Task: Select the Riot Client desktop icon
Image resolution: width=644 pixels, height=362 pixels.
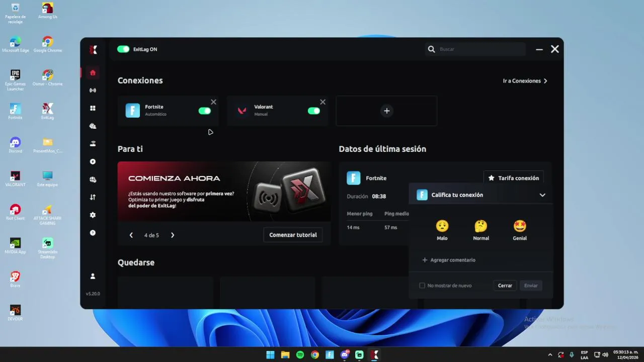Action: (x=16, y=212)
